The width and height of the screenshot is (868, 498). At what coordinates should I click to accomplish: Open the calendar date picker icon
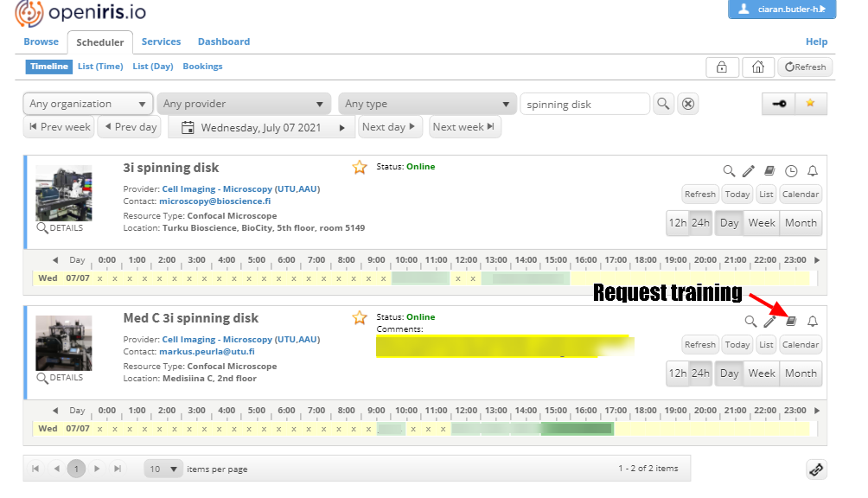click(188, 127)
